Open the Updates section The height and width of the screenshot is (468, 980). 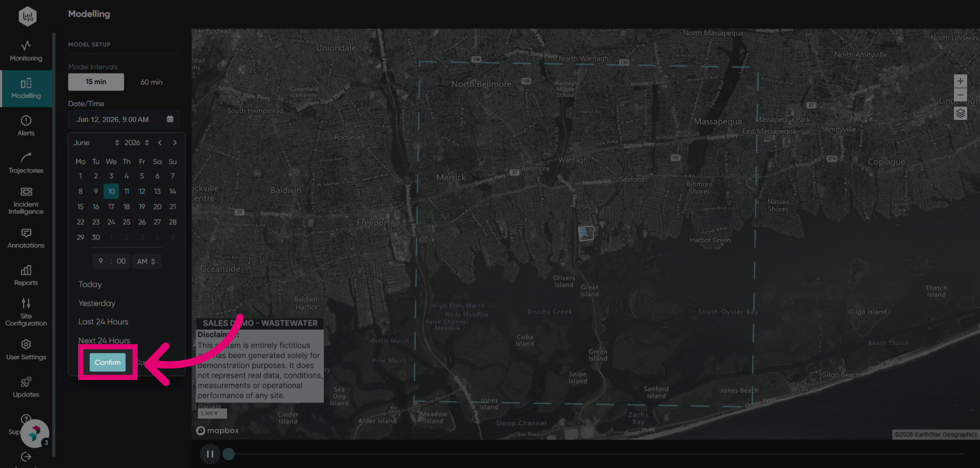click(x=26, y=387)
